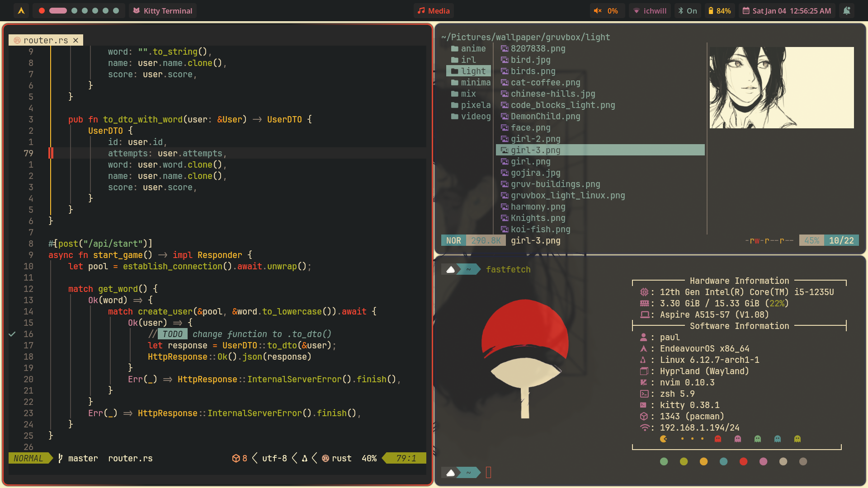This screenshot has height=488, width=868.
Task: Switch to the active pink workspace pill
Action: point(58,10)
